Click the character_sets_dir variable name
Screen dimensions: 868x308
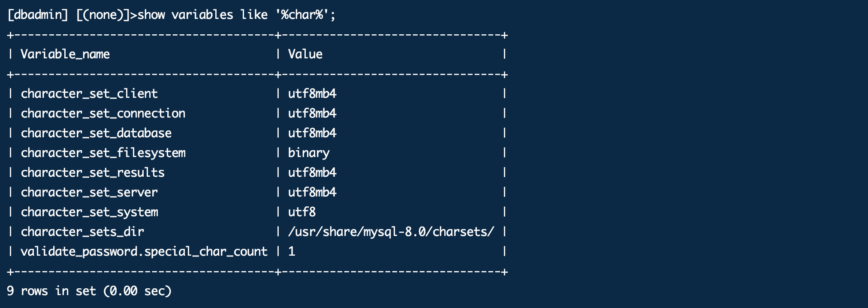82,232
